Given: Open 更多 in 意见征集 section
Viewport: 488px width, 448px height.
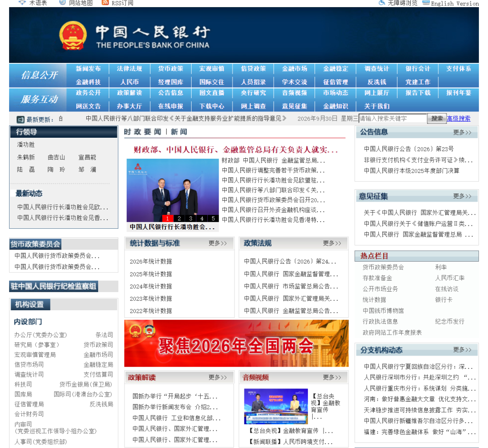Looking at the screenshot, I should click(462, 196).
